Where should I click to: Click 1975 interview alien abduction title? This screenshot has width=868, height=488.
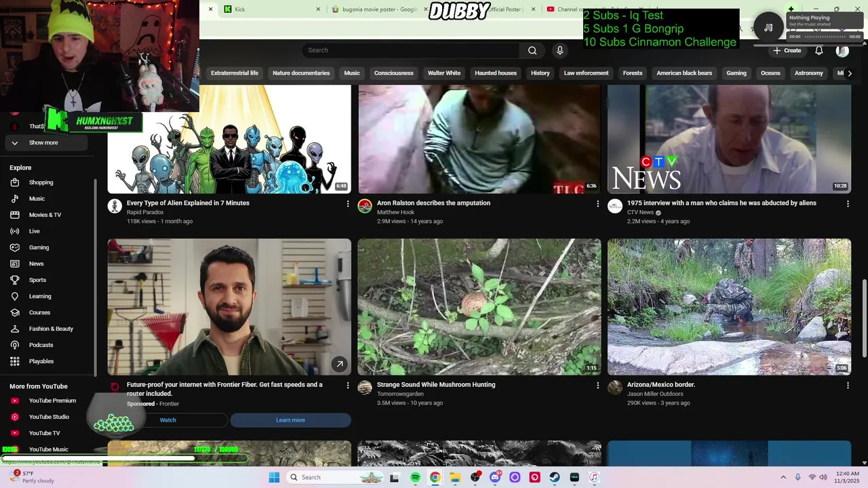click(722, 203)
